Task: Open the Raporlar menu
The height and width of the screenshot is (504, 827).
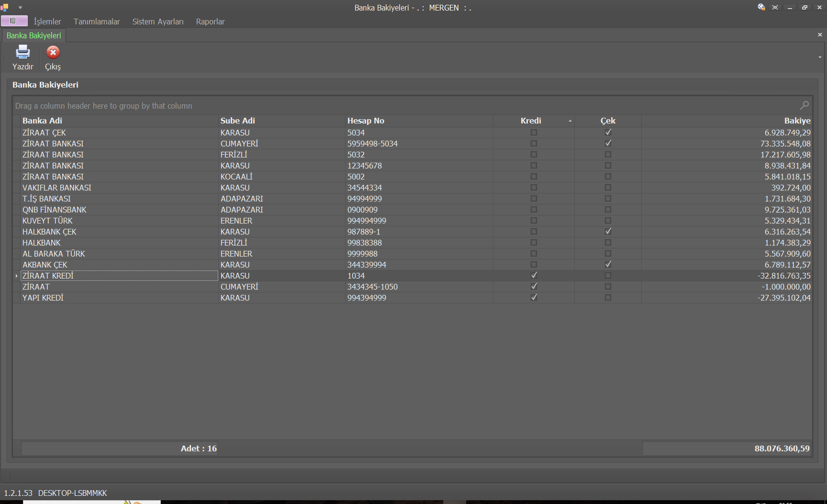Action: pos(210,22)
